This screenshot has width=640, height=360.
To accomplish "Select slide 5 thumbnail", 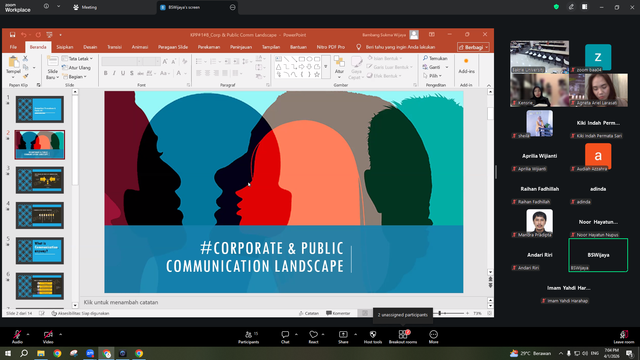I will click(40, 251).
